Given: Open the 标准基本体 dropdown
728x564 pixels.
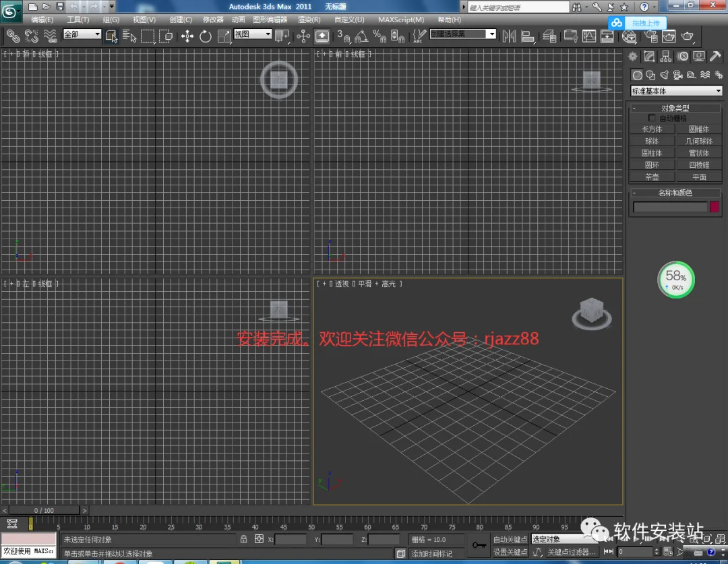Looking at the screenshot, I should click(676, 91).
